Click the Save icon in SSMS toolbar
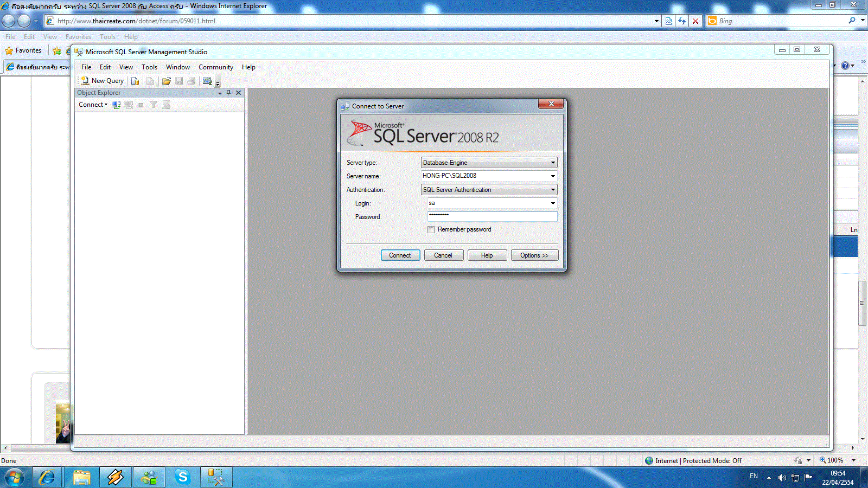Image resolution: width=868 pixels, height=488 pixels. 179,81
